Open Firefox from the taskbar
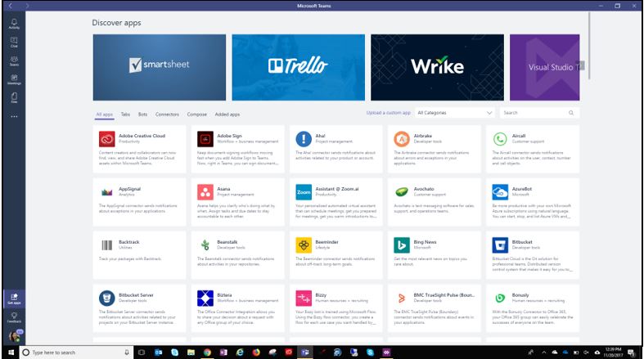 256,352
